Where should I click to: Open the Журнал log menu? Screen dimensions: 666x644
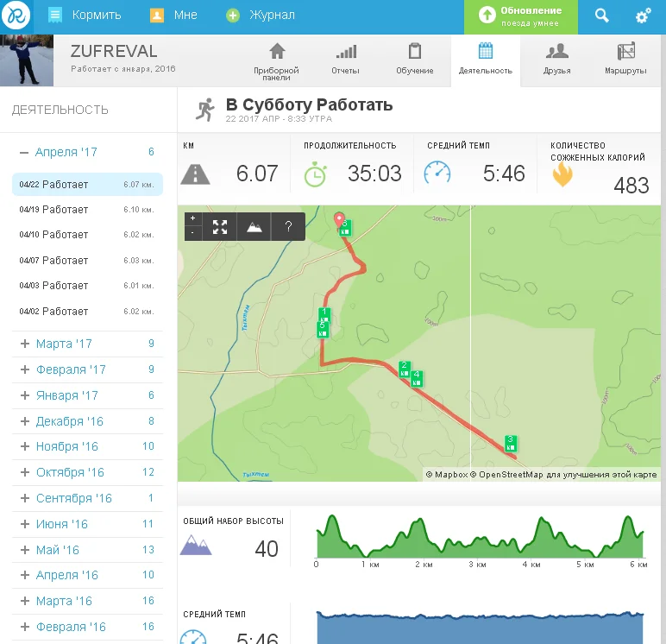(x=261, y=16)
